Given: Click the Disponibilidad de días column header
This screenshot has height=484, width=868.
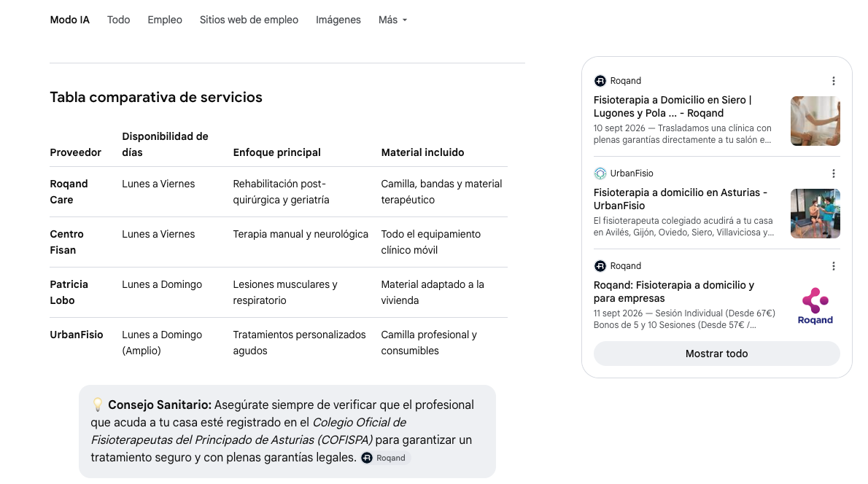Looking at the screenshot, I should [165, 144].
